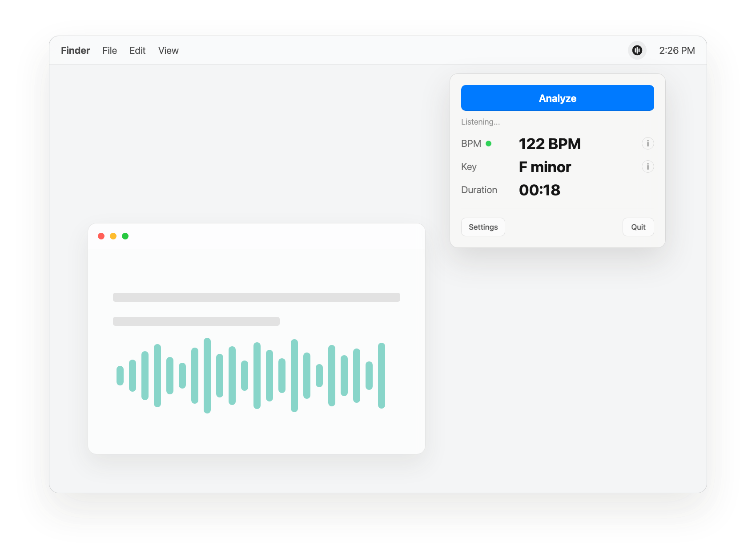Click the Duration label
The width and height of the screenshot is (756, 543).
tap(479, 190)
